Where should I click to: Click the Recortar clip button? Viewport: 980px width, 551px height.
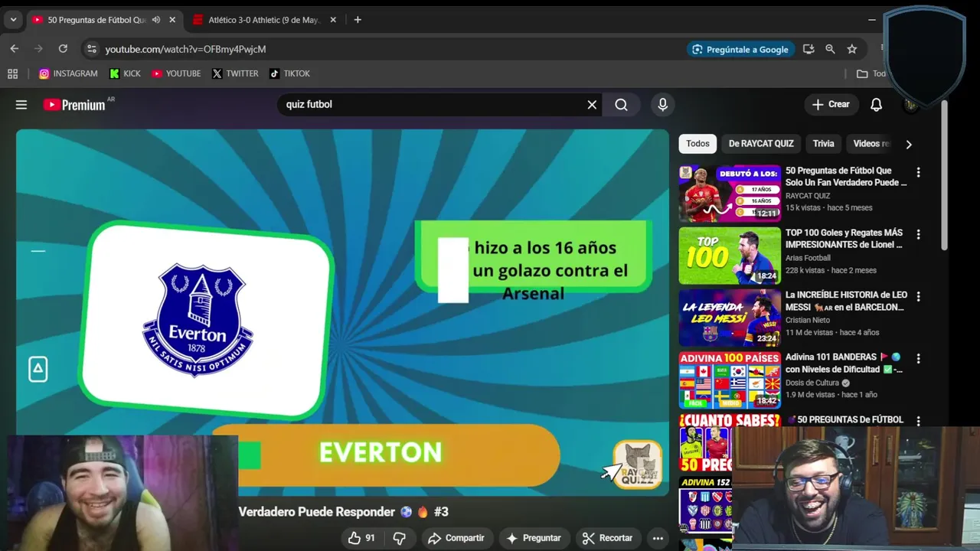(607, 538)
